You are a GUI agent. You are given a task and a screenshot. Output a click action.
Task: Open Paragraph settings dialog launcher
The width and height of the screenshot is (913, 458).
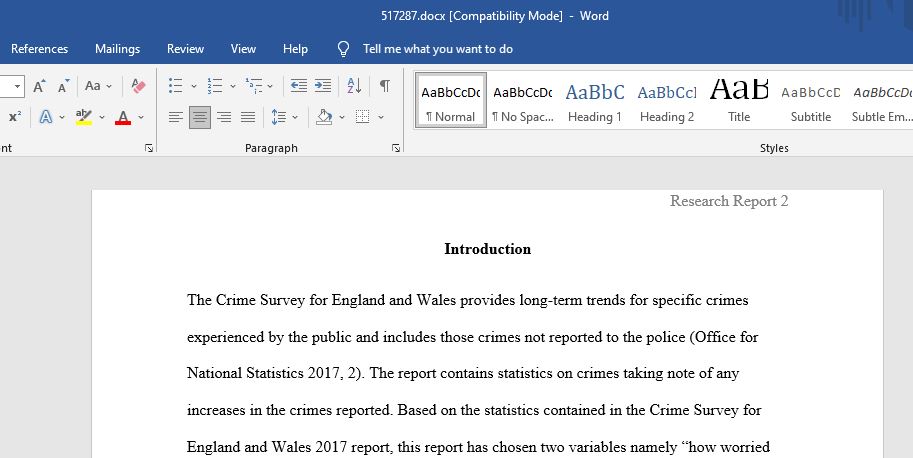click(396, 148)
